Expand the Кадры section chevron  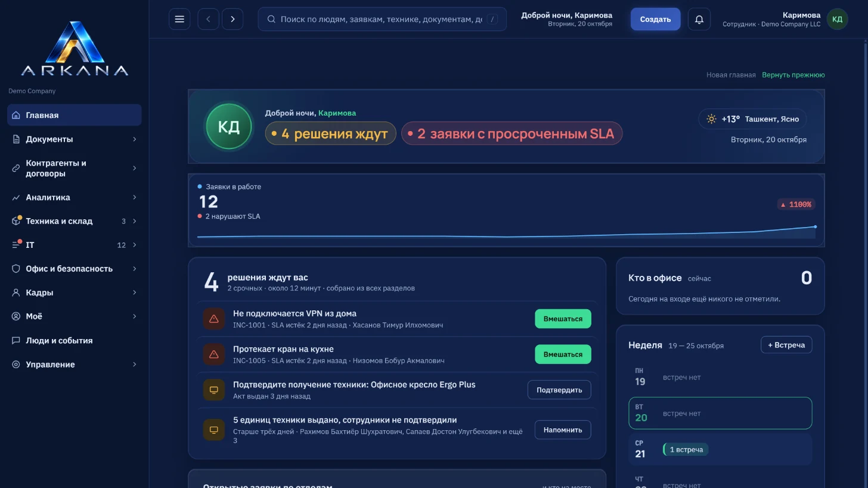pyautogui.click(x=134, y=293)
